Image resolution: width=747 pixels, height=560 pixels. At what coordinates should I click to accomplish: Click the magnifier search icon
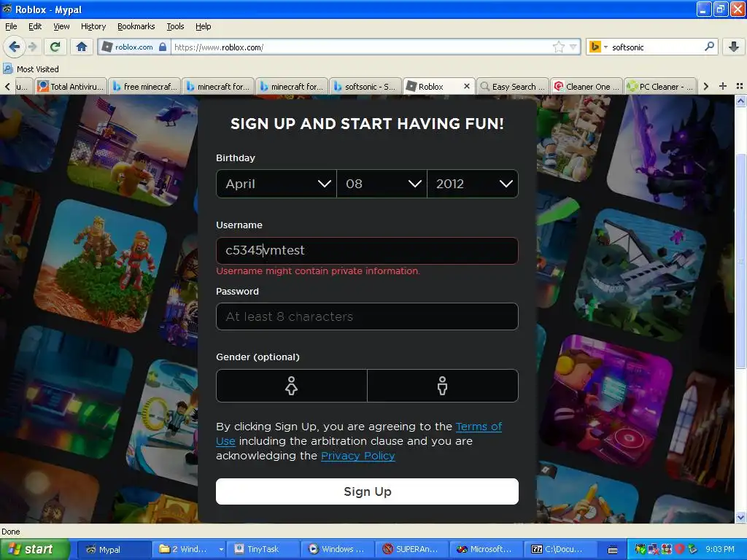coord(709,47)
